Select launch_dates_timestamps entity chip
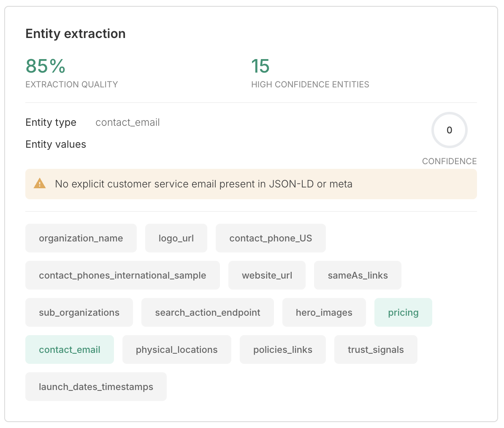 point(96,387)
